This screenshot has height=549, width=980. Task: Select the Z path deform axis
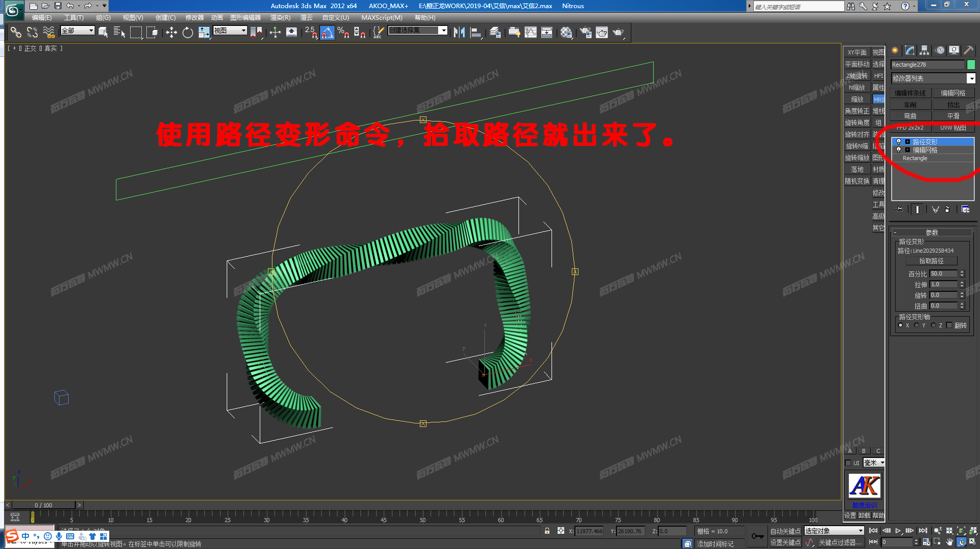[933, 325]
